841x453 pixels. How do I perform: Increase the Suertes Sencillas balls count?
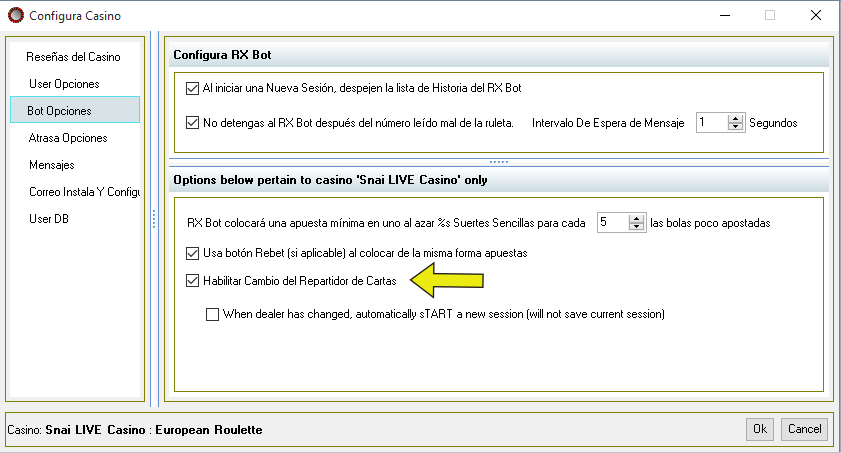coord(637,218)
